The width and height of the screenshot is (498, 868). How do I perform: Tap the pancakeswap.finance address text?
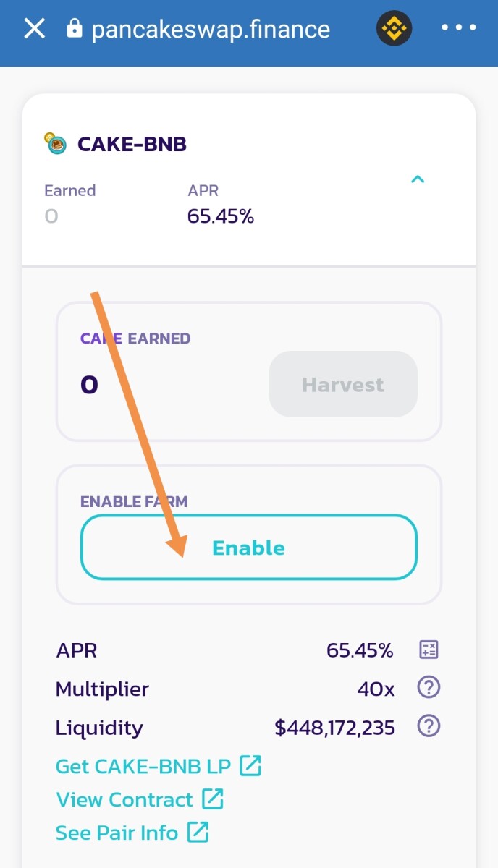[211, 29]
